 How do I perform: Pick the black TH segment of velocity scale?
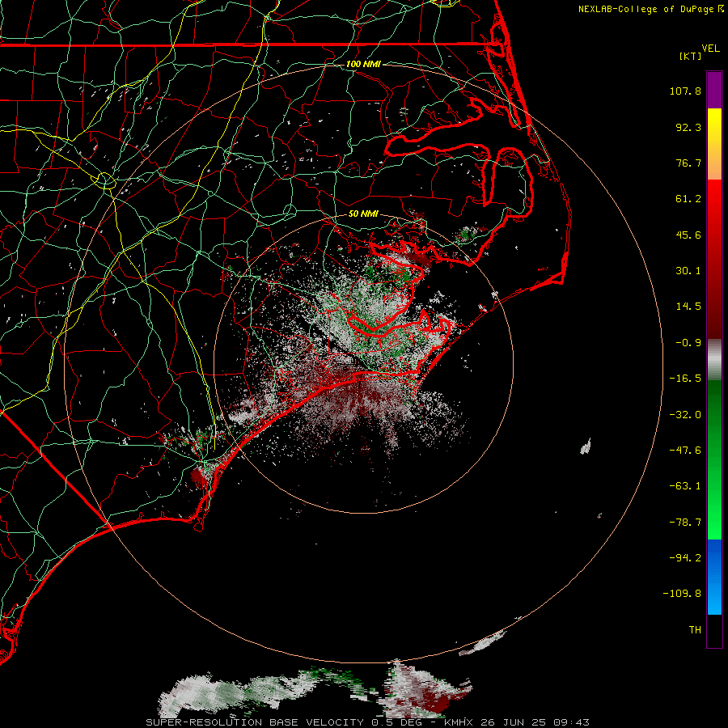(x=714, y=631)
